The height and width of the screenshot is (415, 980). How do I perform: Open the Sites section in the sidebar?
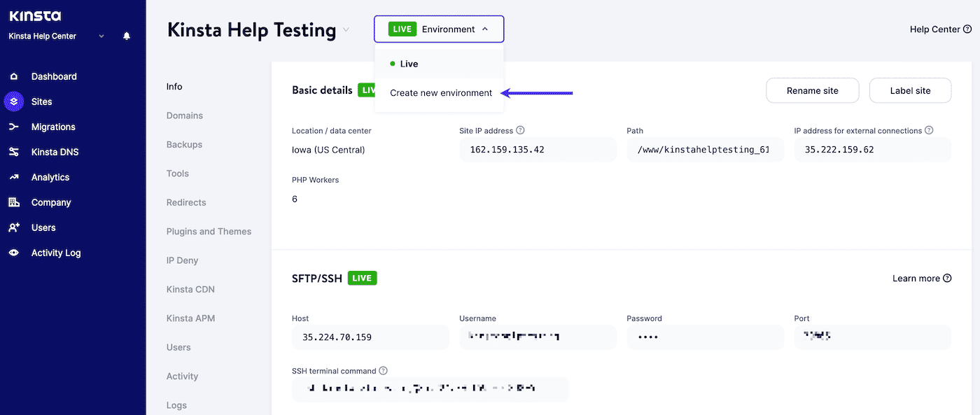41,101
